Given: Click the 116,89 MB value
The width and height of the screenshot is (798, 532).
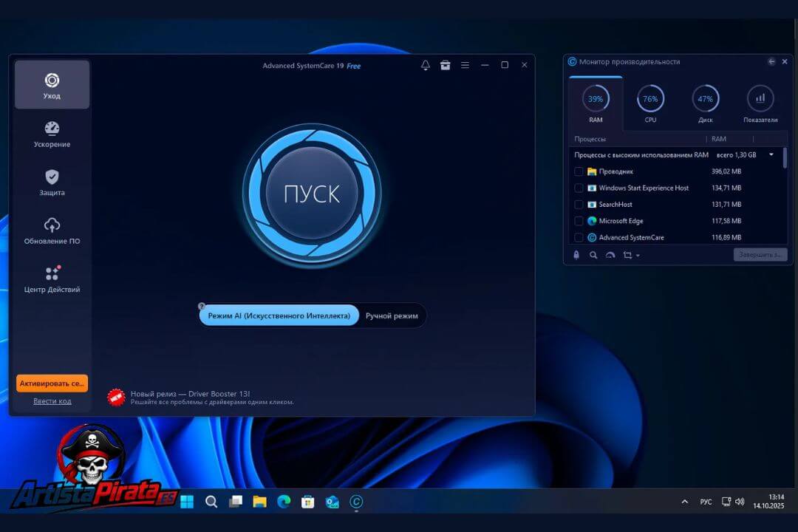Looking at the screenshot, I should pos(726,237).
